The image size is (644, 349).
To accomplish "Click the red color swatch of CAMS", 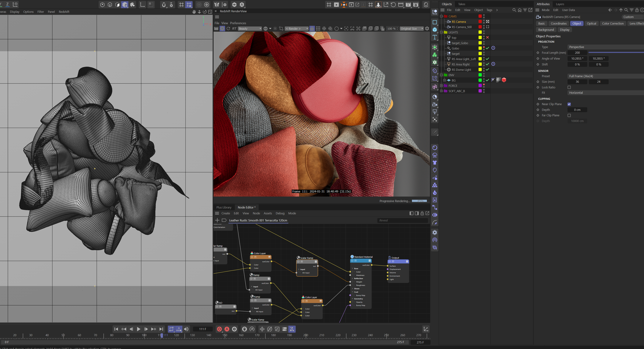I will [x=480, y=16].
